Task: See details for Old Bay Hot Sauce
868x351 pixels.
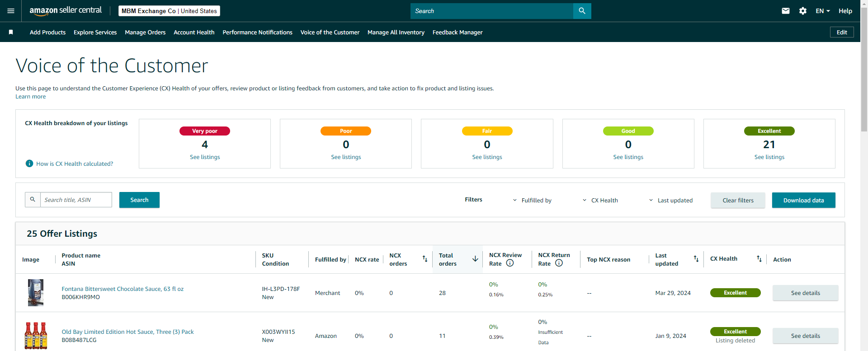Action: coord(805,336)
